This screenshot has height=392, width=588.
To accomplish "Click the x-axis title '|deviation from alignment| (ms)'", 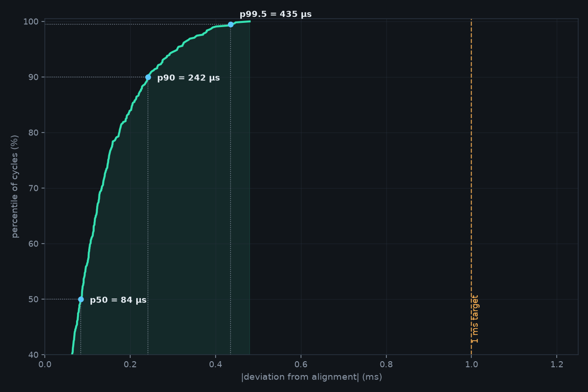I will click(x=312, y=377).
